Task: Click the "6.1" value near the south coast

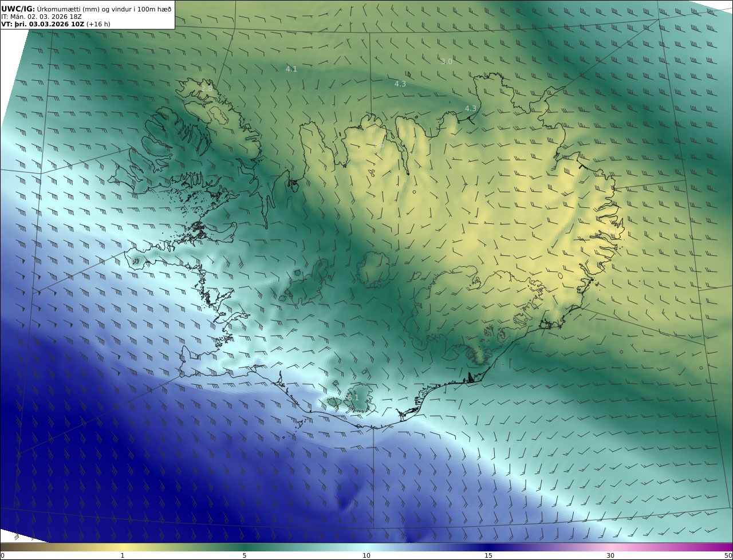Action: click(x=353, y=397)
